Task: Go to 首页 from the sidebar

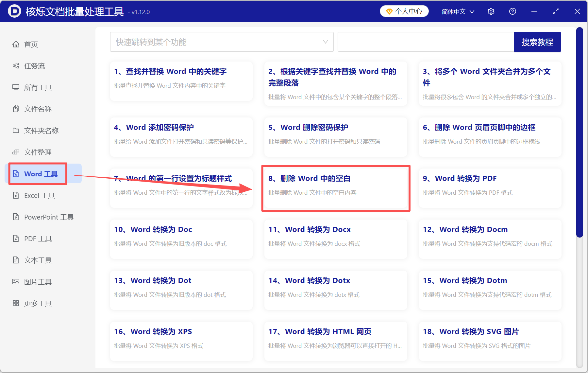Action: (30, 44)
